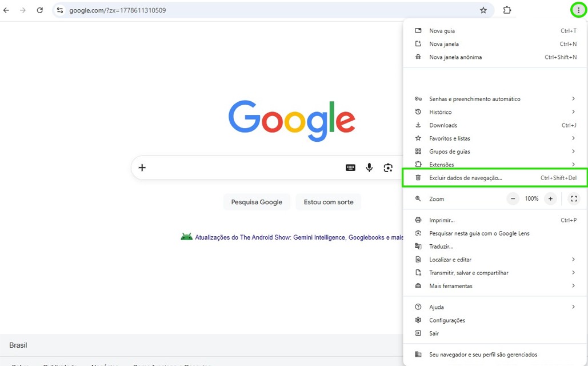
Task: Expand the Histórico submenu arrow
Action: pyautogui.click(x=573, y=112)
